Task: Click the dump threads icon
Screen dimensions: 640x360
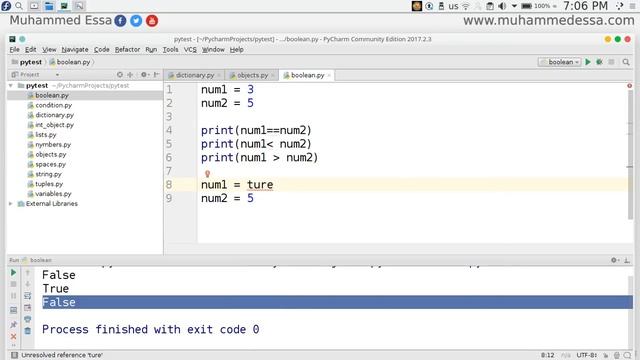Action: 13,310
